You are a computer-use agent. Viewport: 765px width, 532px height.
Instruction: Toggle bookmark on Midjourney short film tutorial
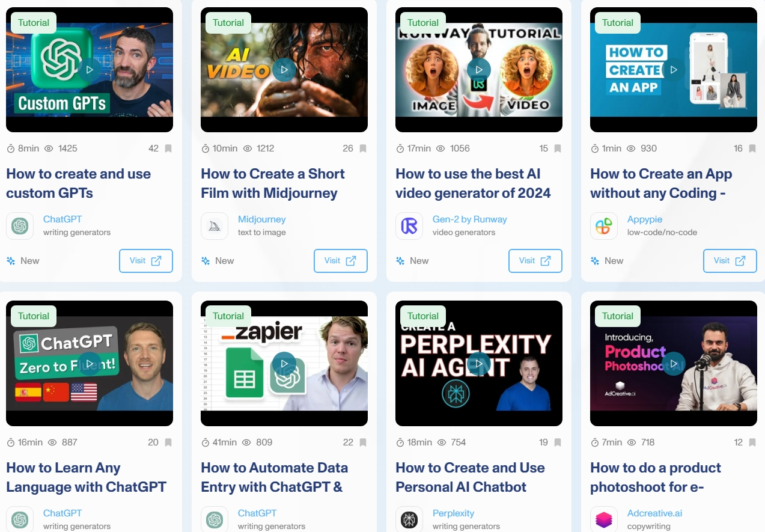(363, 148)
